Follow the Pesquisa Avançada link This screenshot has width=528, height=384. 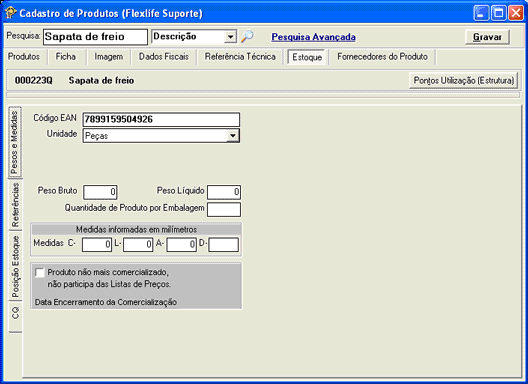coord(314,37)
